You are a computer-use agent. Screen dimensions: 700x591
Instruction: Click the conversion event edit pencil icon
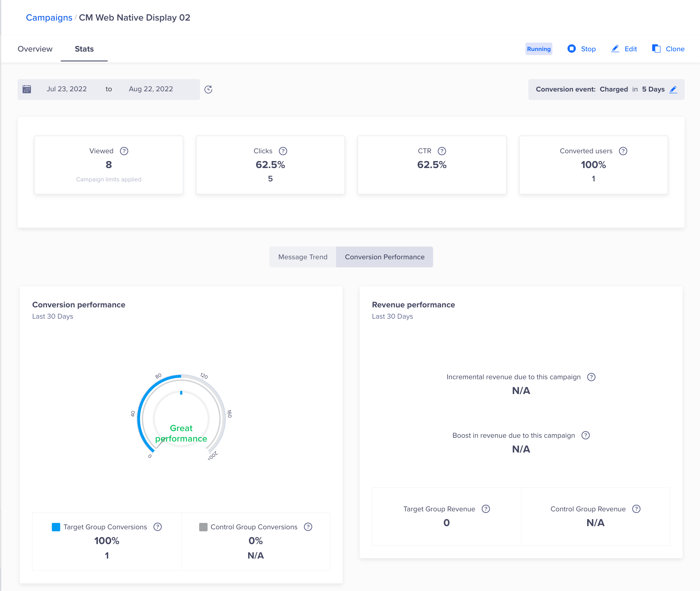(673, 90)
